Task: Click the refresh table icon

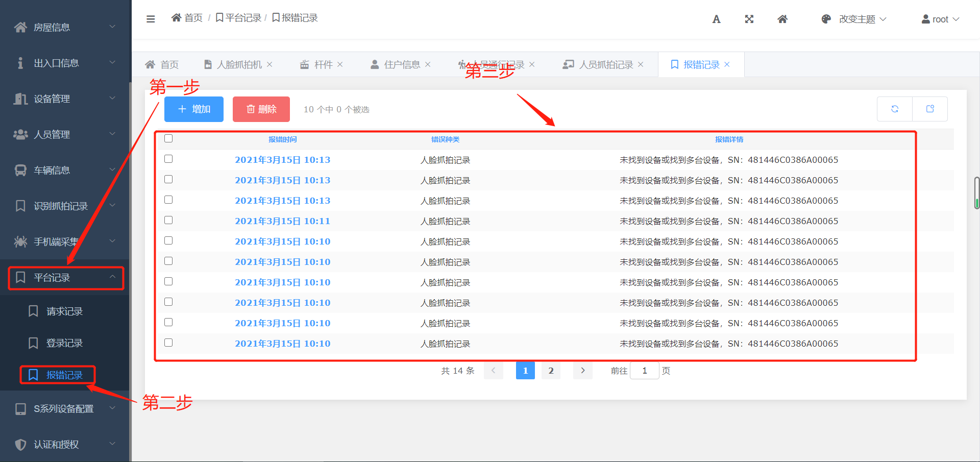Action: tap(894, 109)
